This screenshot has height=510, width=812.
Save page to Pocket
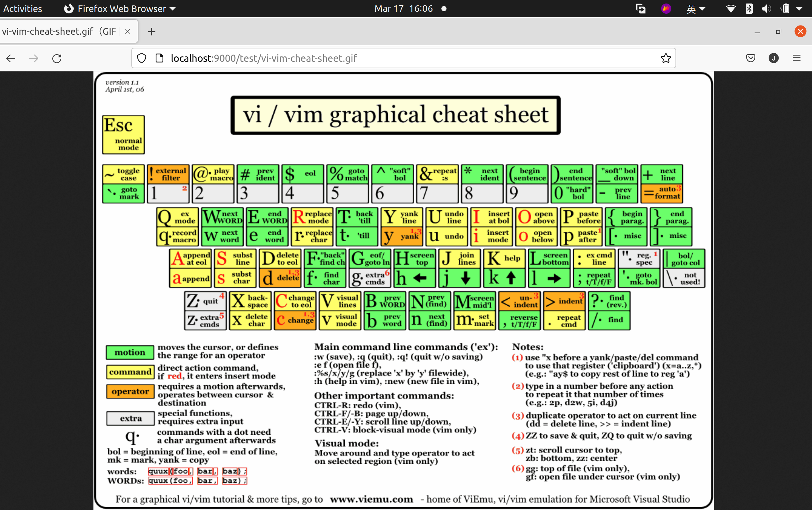point(751,58)
